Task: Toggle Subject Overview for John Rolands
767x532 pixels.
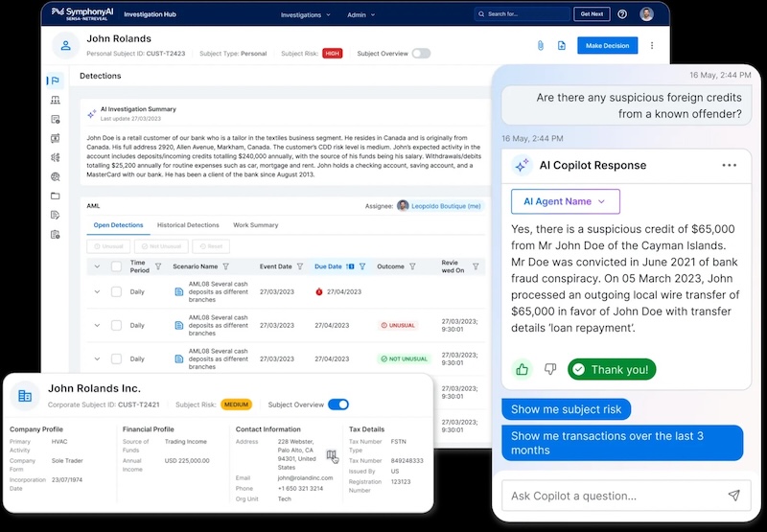Action: (421, 54)
